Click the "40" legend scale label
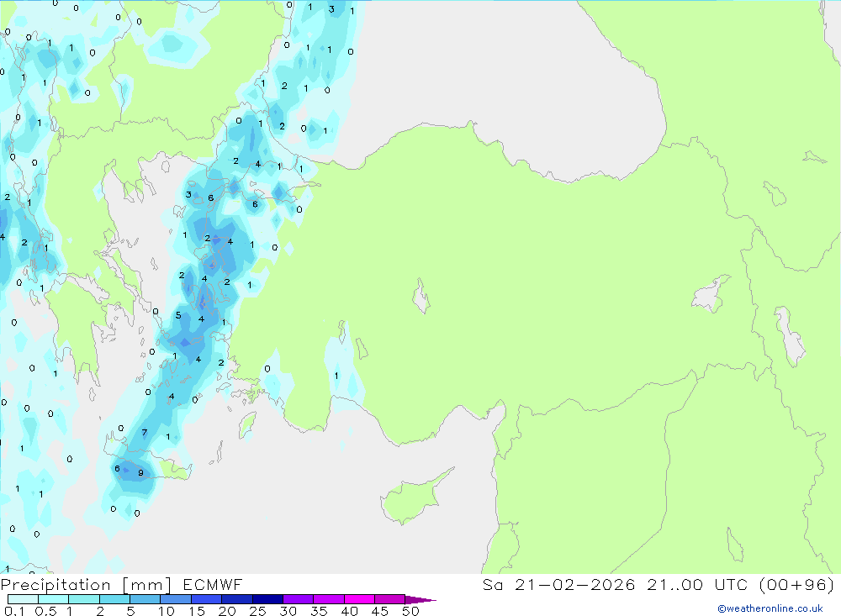 click(x=350, y=611)
